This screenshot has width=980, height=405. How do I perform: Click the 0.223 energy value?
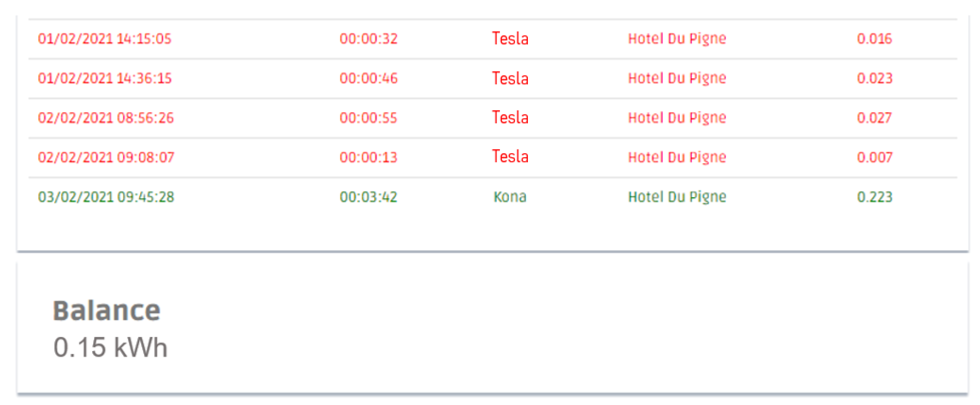[874, 197]
